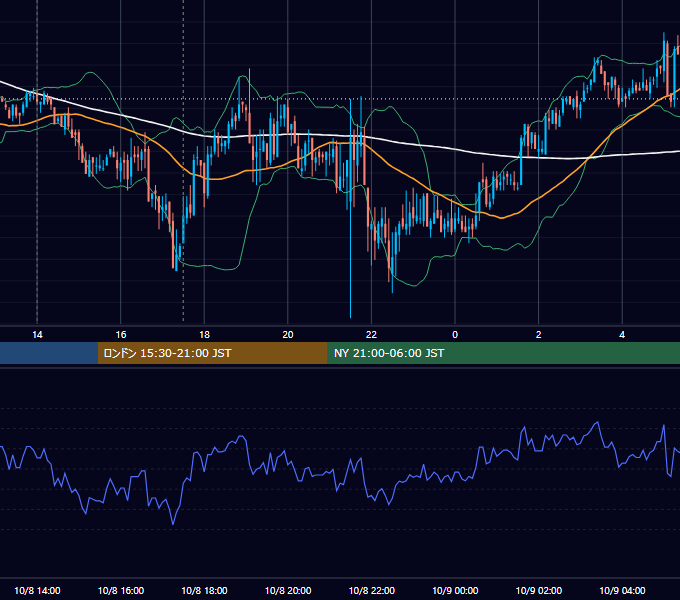680x600 pixels.
Task: Click the 10/9 02:00 date label
Action: click(x=539, y=590)
